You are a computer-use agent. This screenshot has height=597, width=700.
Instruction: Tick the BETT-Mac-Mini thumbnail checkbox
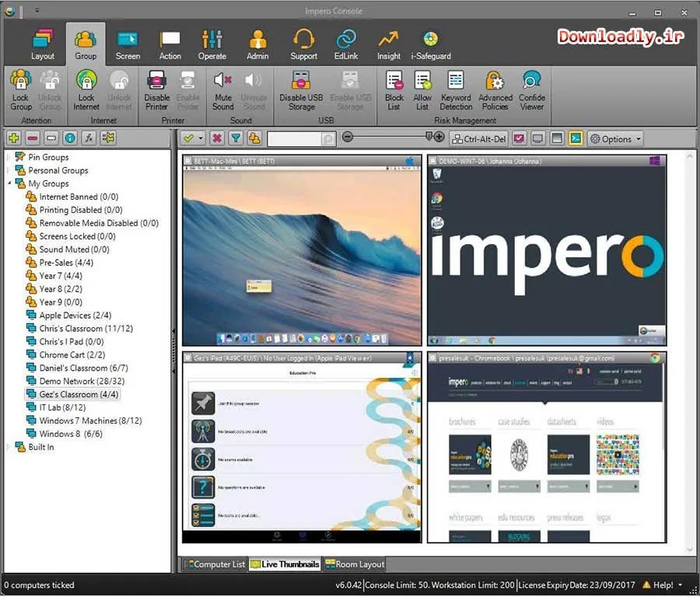tap(188, 161)
